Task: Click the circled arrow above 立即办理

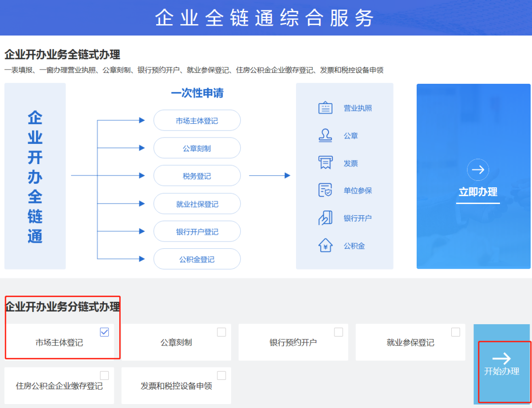Action: tap(478, 170)
